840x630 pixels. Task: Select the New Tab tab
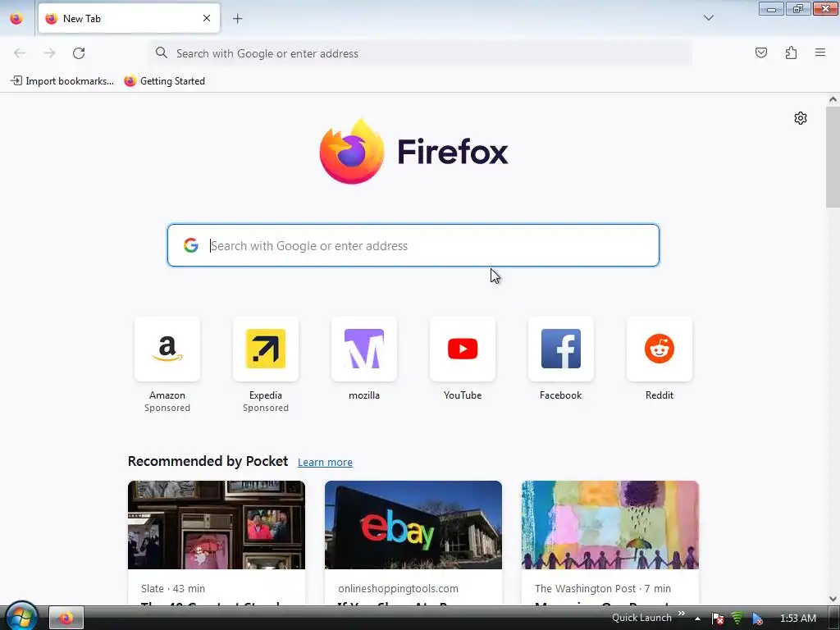tap(129, 18)
